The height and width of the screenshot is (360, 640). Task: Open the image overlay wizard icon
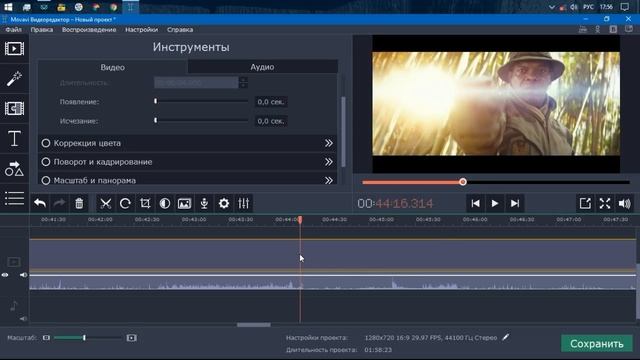pyautogui.click(x=184, y=203)
